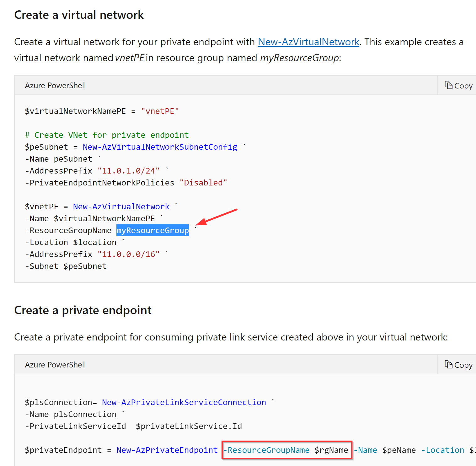Image resolution: width=476 pixels, height=466 pixels.
Task: Click the "Disabled" policy value
Action: click(203, 183)
